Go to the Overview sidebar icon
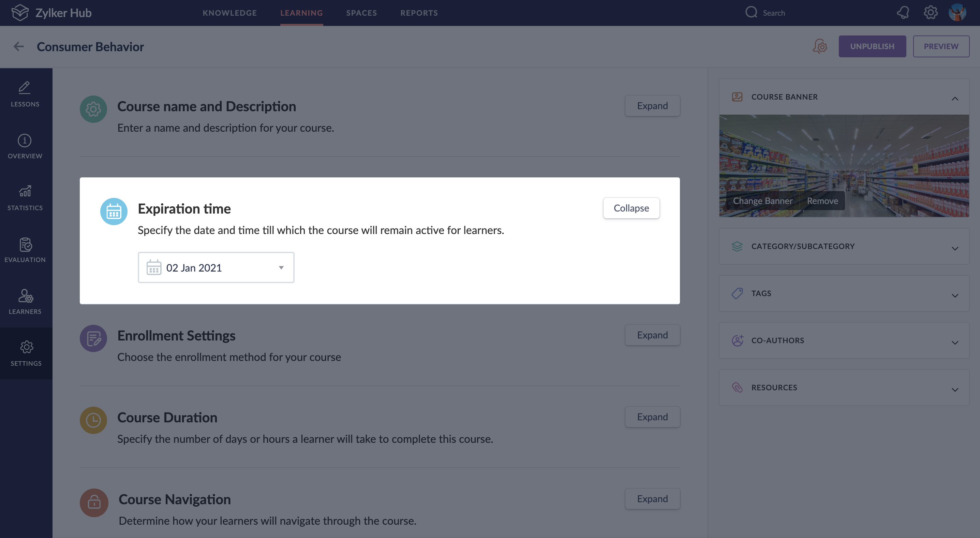The image size is (980, 538). (25, 146)
